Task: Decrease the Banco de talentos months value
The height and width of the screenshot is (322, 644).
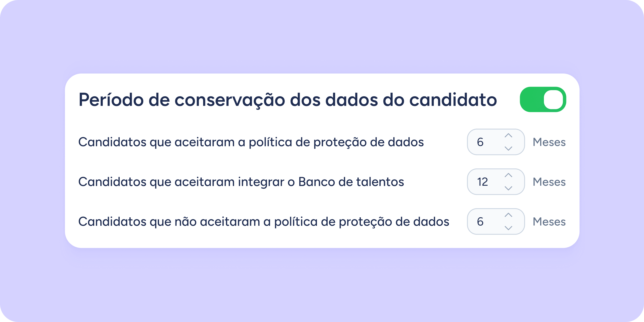Action: 508,188
